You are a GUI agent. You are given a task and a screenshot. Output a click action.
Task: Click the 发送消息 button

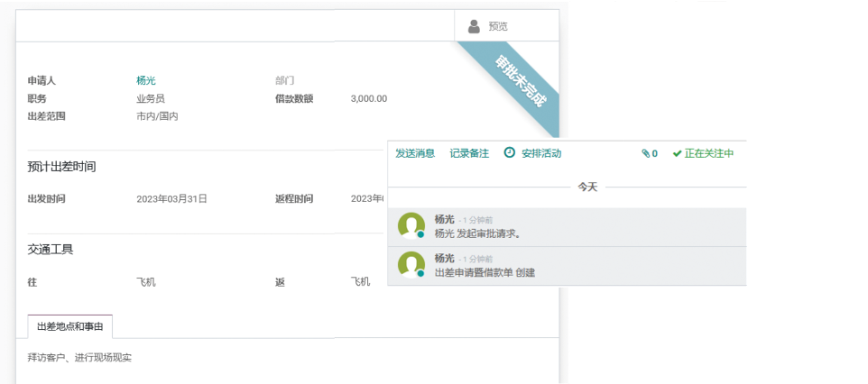pos(415,153)
